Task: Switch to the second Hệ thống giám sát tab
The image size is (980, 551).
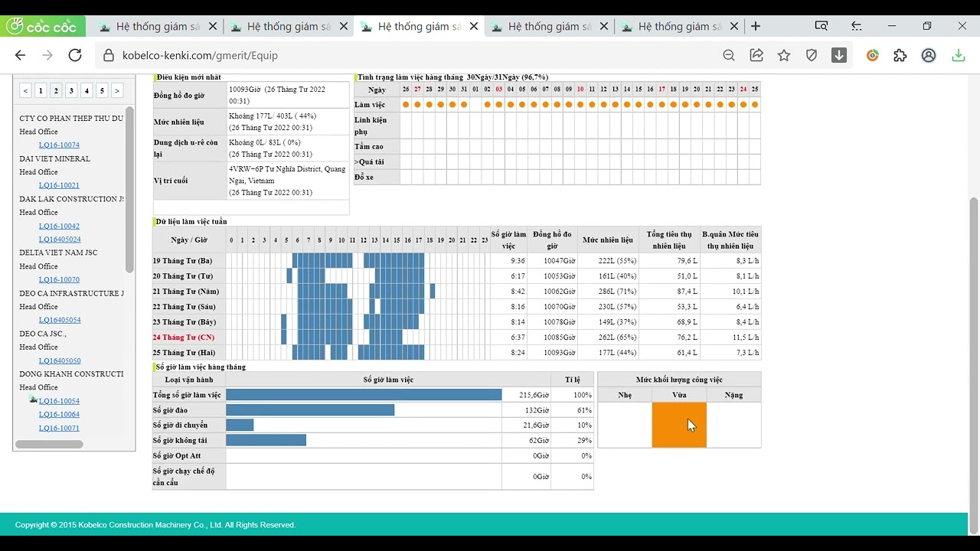Action: coord(287,26)
